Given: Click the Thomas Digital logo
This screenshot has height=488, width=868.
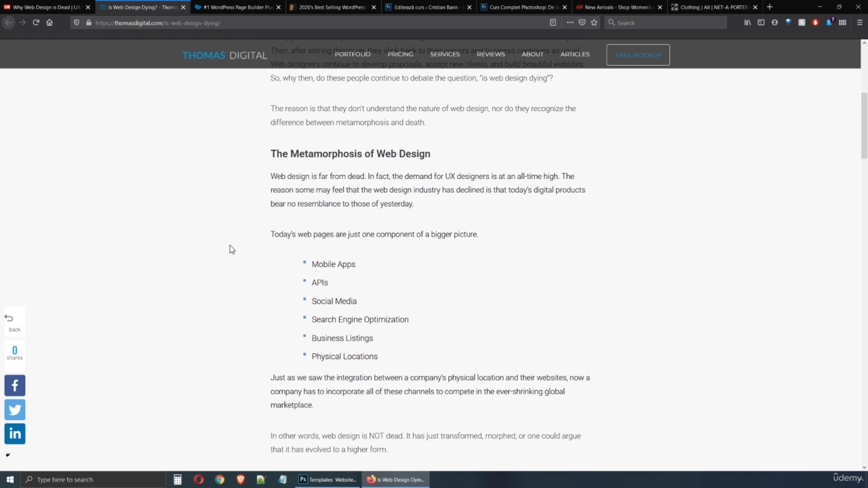Looking at the screenshot, I should point(224,55).
